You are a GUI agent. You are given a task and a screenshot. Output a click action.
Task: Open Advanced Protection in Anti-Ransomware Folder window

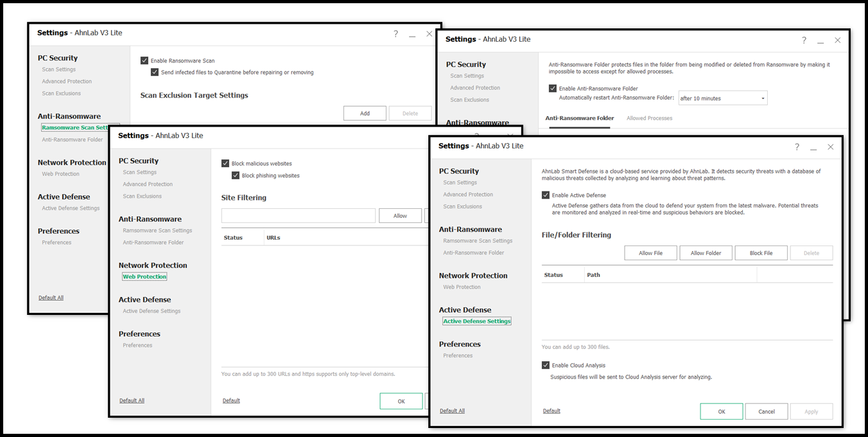point(475,88)
